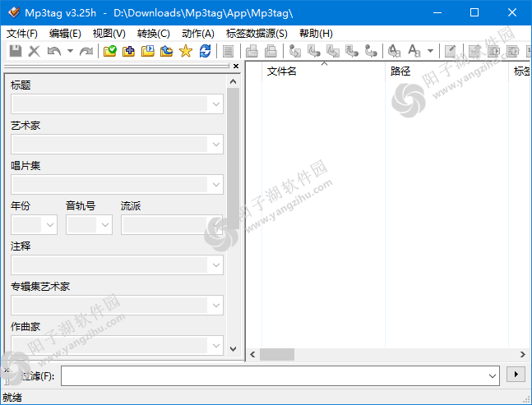The image size is (532, 405).
Task: Click inside the 流派 input field
Action: pyautogui.click(x=165, y=225)
